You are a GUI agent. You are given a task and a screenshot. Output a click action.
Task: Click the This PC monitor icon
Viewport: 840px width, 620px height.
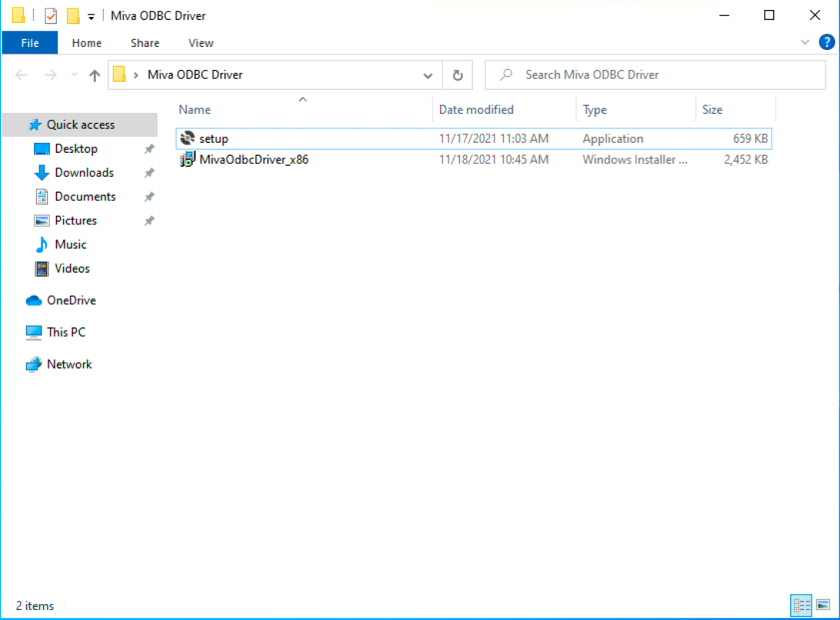34,333
